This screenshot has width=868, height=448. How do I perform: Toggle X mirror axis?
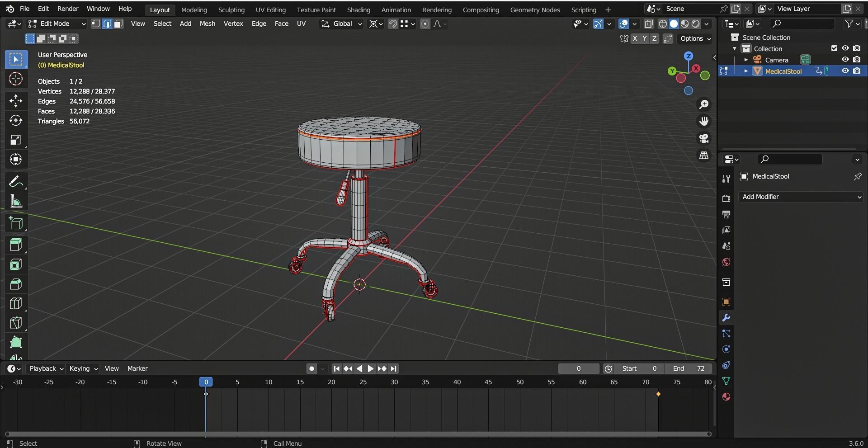tap(635, 38)
